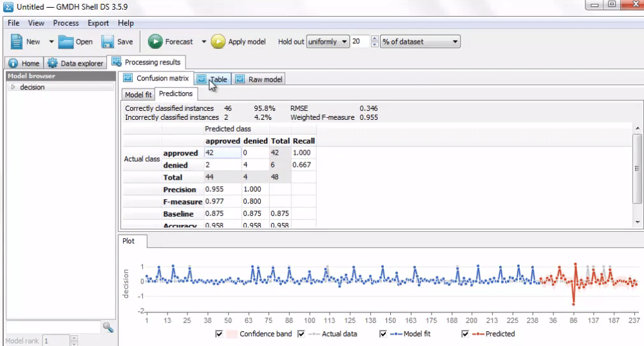Open the Hold out 'uniformly' dropdown

tap(328, 42)
